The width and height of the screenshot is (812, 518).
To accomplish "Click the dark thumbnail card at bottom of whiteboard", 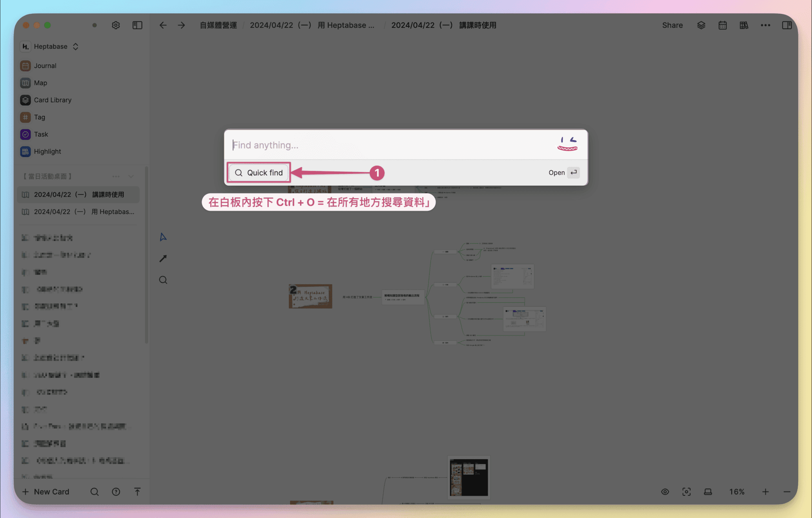I will tap(468, 477).
